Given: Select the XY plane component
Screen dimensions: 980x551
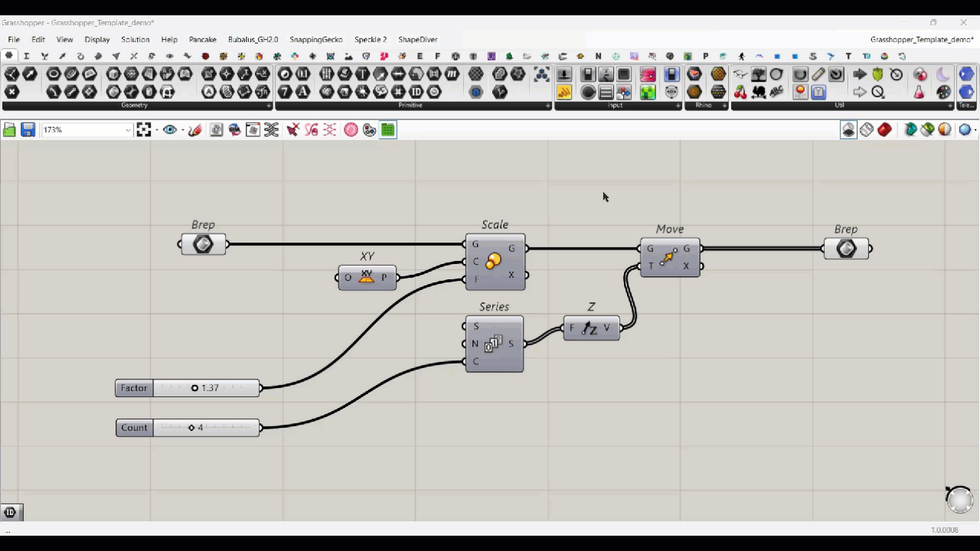Looking at the screenshot, I should tap(367, 277).
